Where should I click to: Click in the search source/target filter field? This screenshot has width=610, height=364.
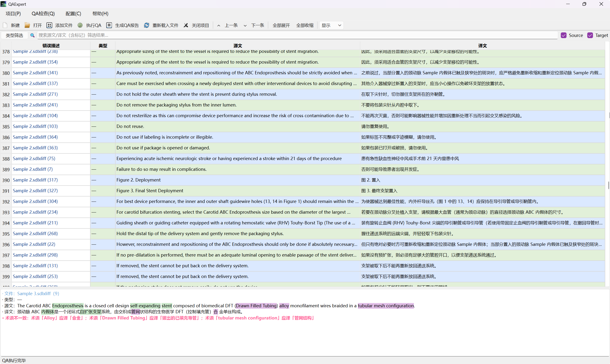pyautogui.click(x=297, y=35)
